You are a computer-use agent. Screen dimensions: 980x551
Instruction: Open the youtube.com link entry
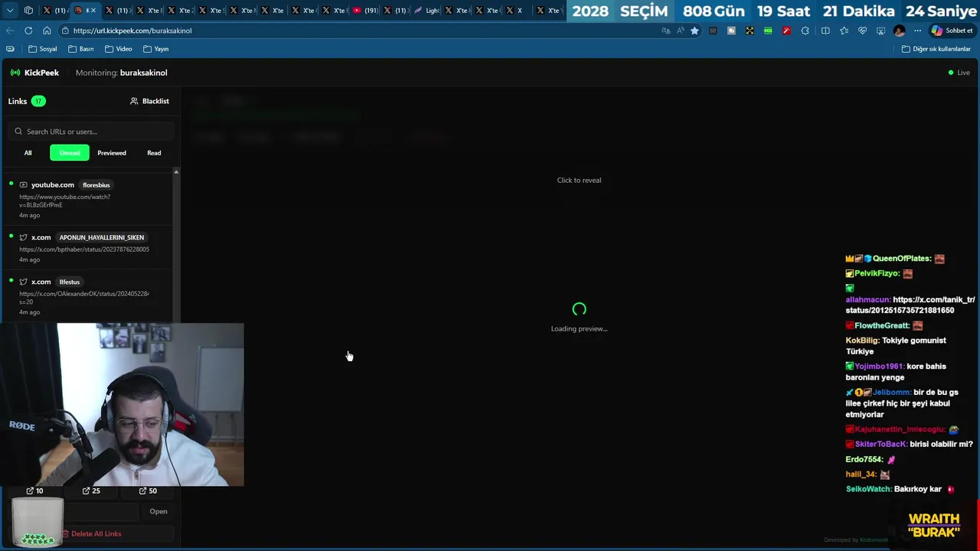(88, 200)
